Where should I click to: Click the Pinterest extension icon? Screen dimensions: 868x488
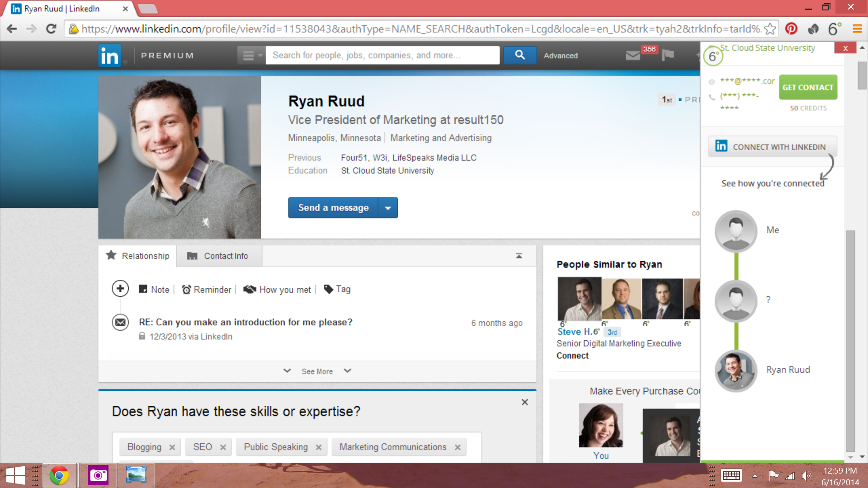(791, 29)
